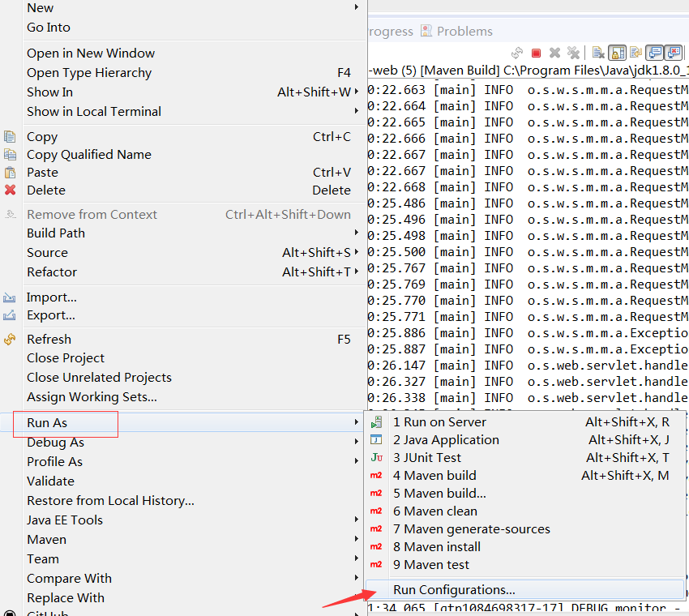Click the m2 icon beside 9 Maven test
Image resolution: width=689 pixels, height=616 pixels.
(376, 565)
